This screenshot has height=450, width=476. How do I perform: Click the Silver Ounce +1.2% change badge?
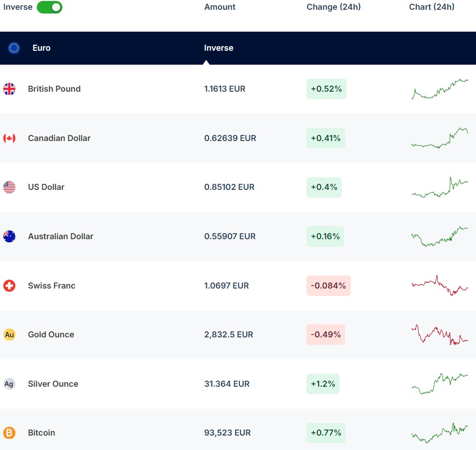pyautogui.click(x=323, y=384)
